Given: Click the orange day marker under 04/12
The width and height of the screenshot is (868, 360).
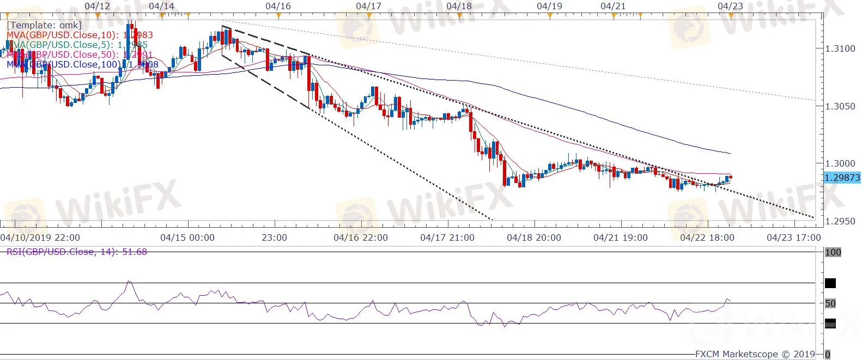Looking at the screenshot, I should [x=98, y=16].
